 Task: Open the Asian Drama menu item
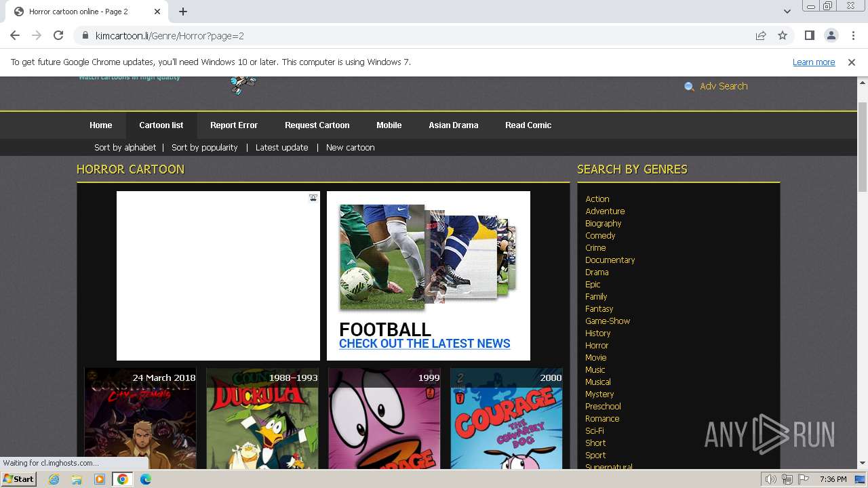[x=454, y=125]
